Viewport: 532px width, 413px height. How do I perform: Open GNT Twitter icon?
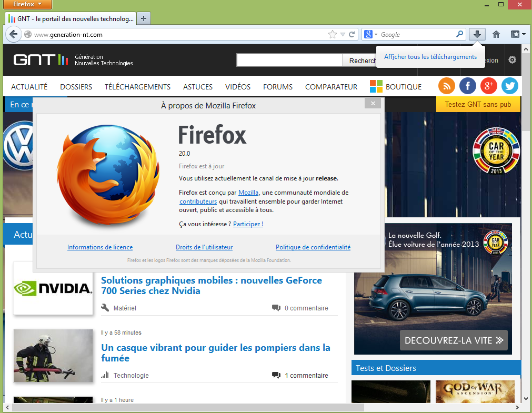(509, 86)
